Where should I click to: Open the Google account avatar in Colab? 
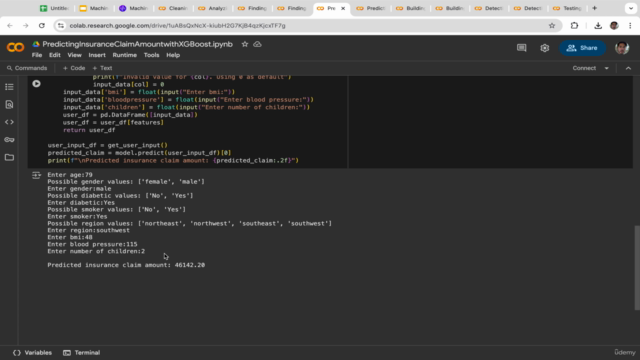pos(622,48)
